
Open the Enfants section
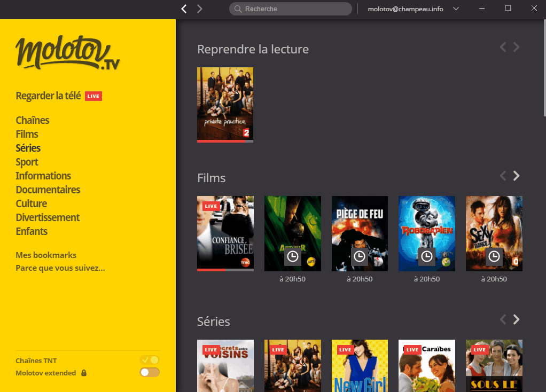pos(32,231)
